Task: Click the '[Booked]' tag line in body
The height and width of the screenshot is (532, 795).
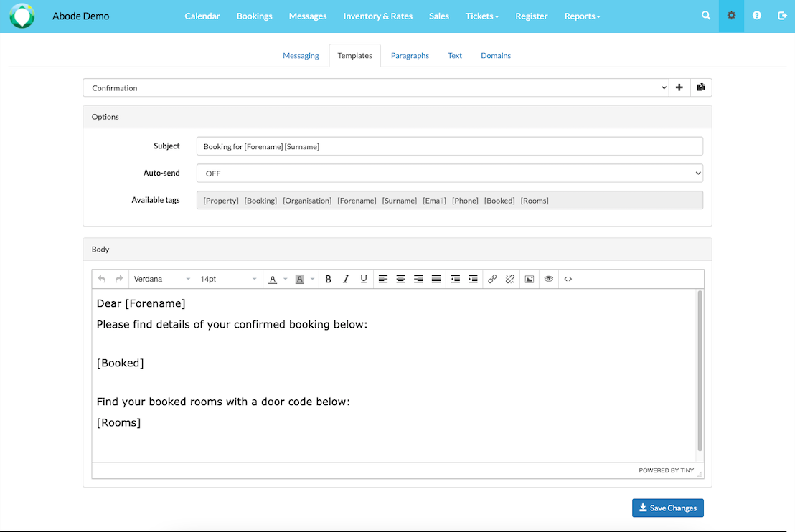Action: coord(120,363)
